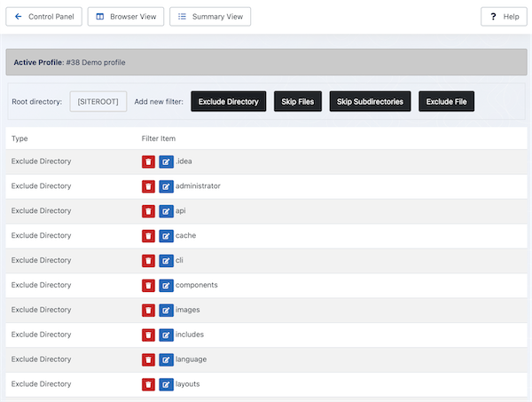This screenshot has width=532, height=402.
Task: Select the .idea filter item text
Action: (184, 162)
